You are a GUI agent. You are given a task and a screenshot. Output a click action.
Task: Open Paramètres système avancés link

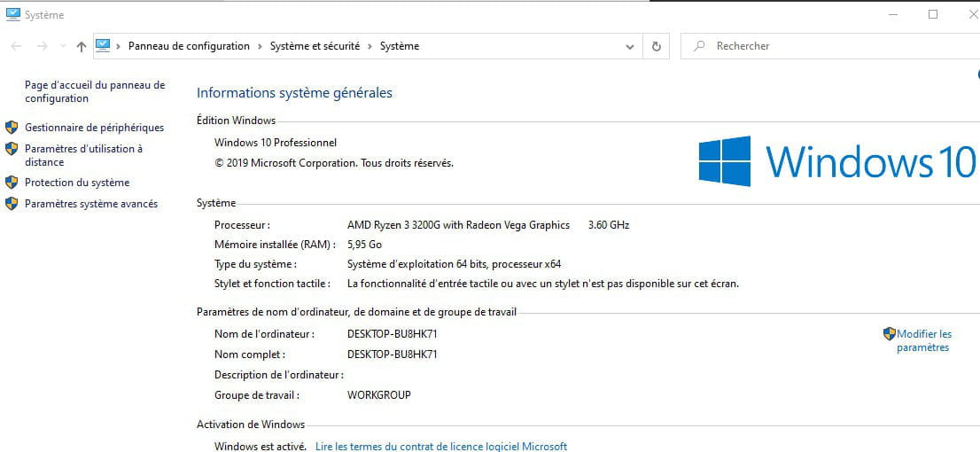click(x=91, y=204)
